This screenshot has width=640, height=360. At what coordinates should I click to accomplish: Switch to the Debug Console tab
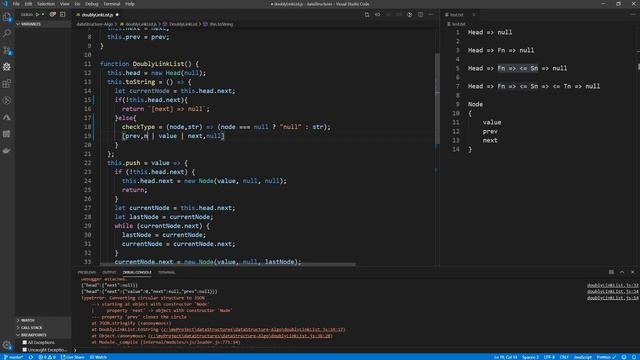137,272
